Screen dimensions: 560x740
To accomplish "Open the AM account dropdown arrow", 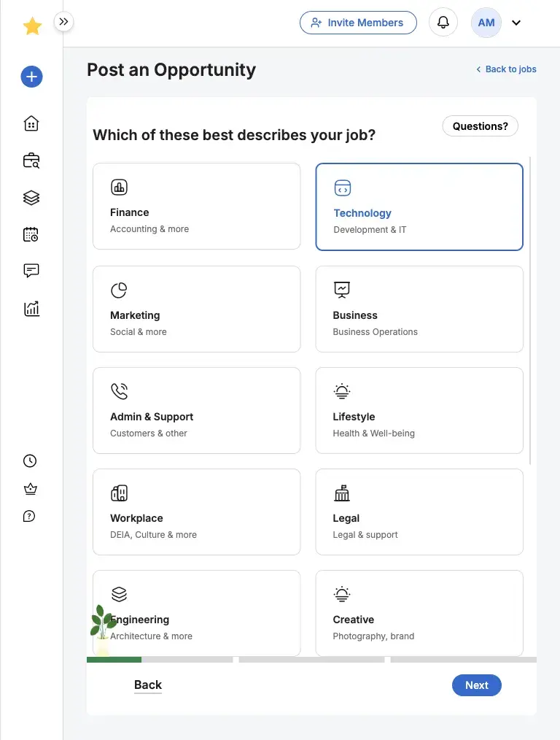I will pyautogui.click(x=517, y=23).
